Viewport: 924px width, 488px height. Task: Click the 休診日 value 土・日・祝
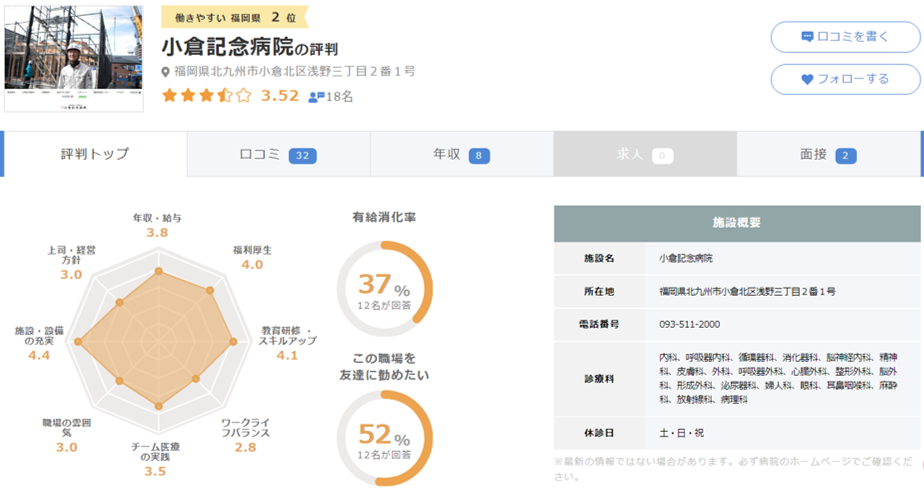[x=681, y=433]
